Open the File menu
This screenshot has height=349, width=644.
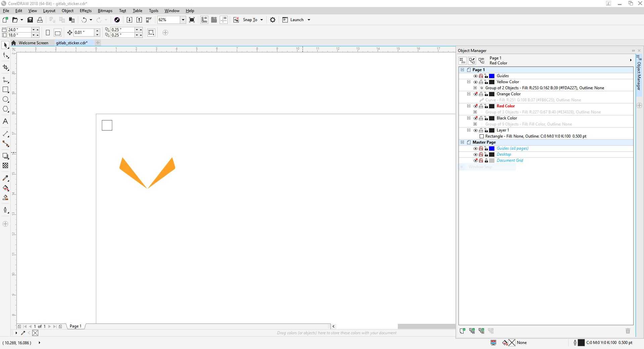tap(6, 11)
